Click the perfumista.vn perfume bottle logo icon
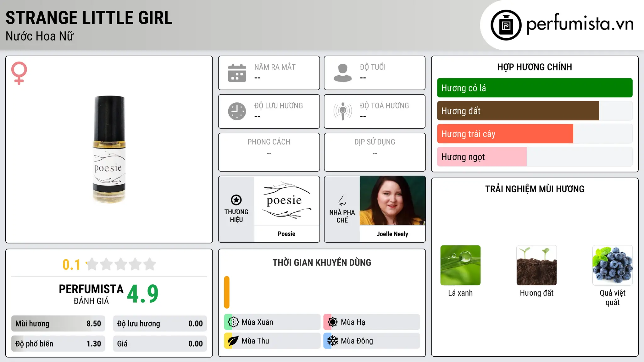The width and height of the screenshot is (644, 362). 506,25
